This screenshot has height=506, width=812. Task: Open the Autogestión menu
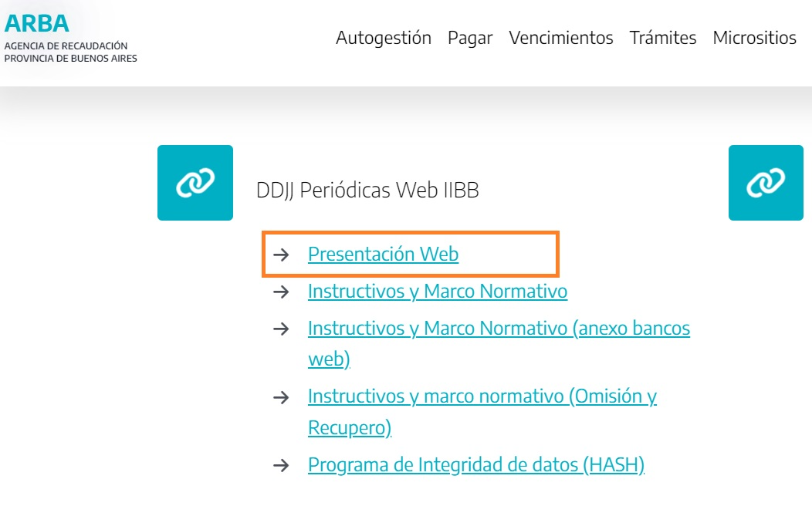383,38
